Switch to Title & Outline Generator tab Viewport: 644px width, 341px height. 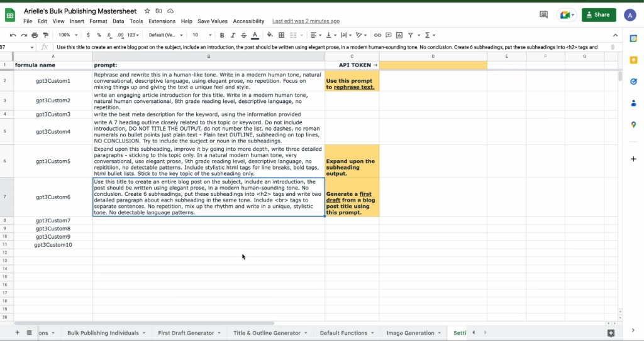[268, 333]
